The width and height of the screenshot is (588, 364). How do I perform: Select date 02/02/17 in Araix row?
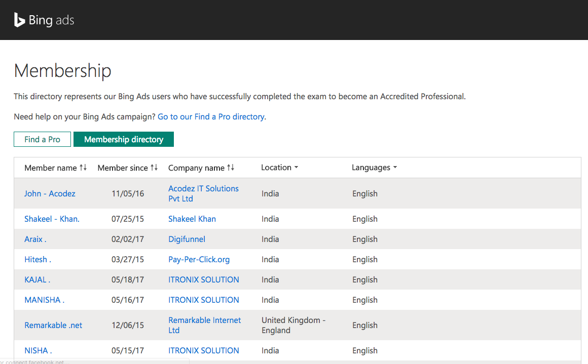click(128, 239)
